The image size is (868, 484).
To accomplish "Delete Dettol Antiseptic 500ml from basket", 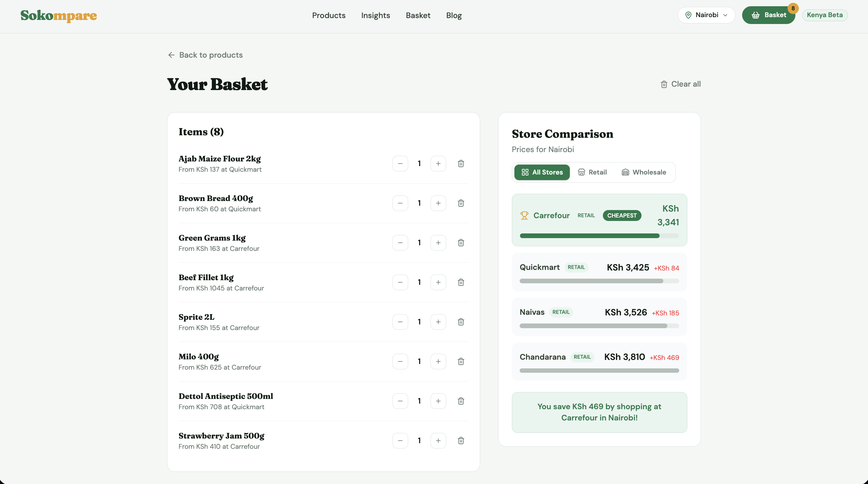I will coord(460,401).
